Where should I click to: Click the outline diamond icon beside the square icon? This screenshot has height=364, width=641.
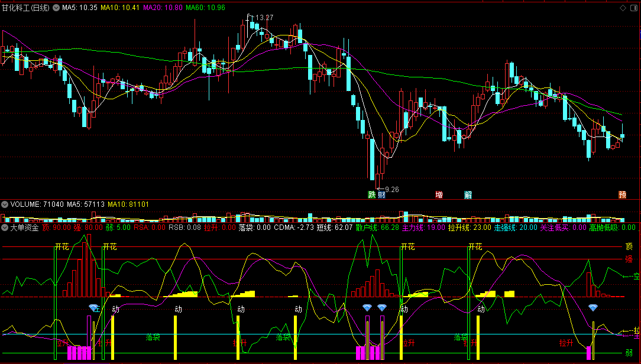pyautogui.click(x=623, y=8)
